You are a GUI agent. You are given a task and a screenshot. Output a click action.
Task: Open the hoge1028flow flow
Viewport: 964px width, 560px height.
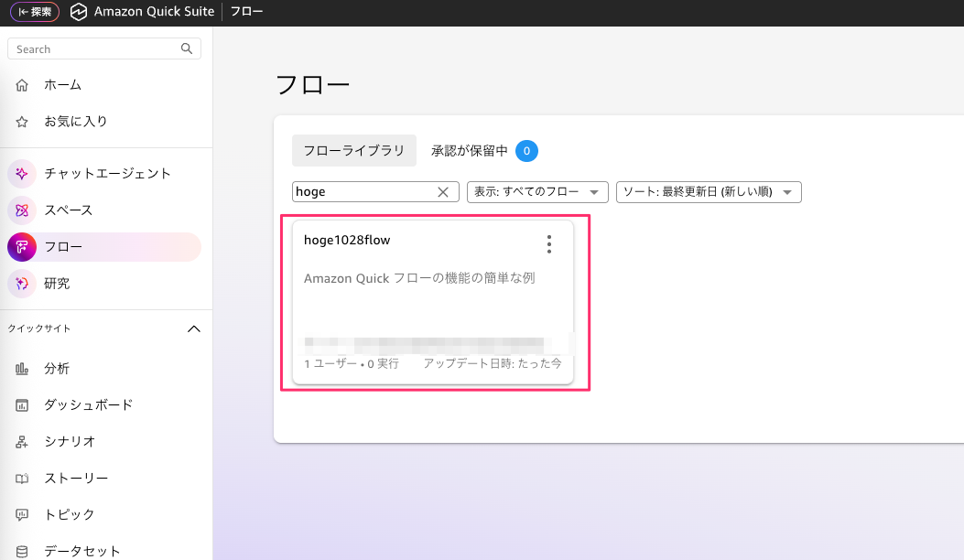point(346,240)
